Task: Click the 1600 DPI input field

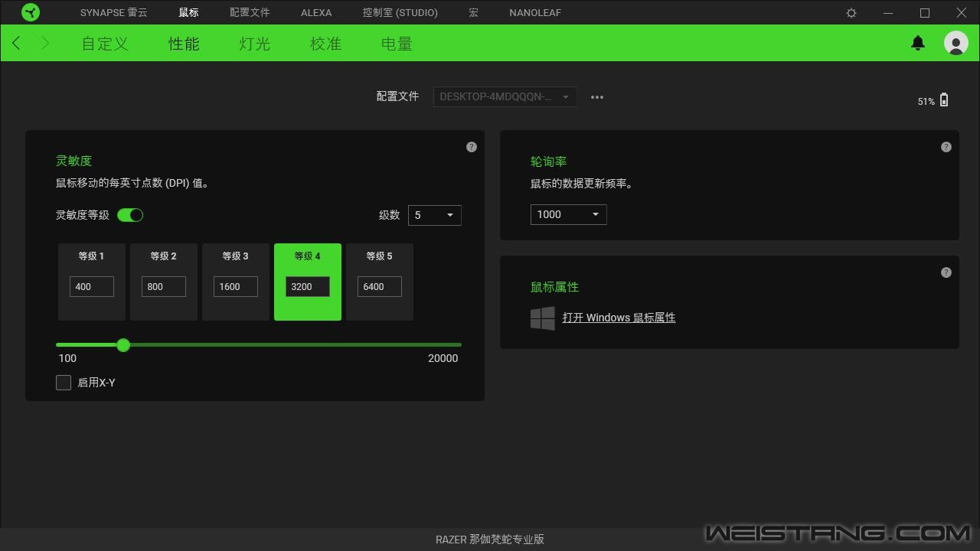Action: point(236,287)
